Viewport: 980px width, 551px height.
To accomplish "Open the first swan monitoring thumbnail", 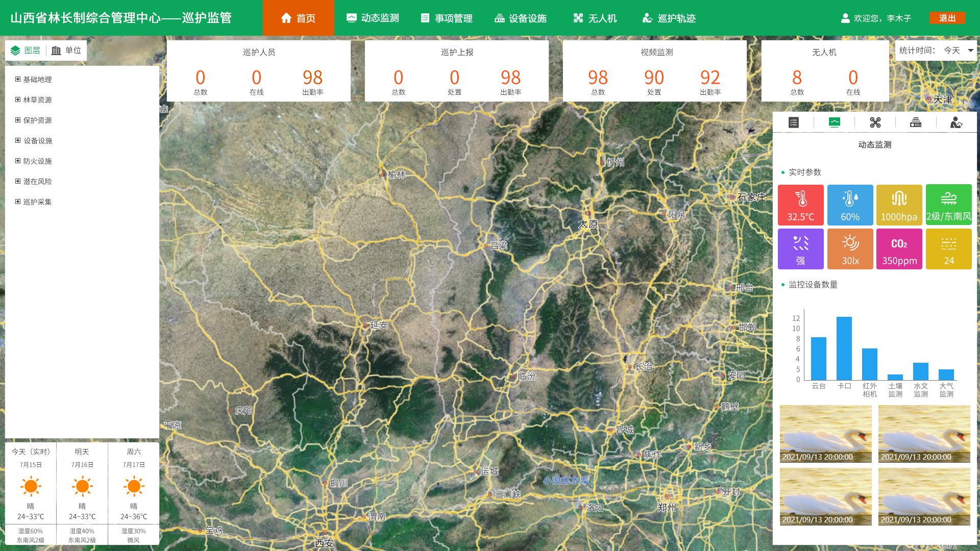I will coord(825,434).
